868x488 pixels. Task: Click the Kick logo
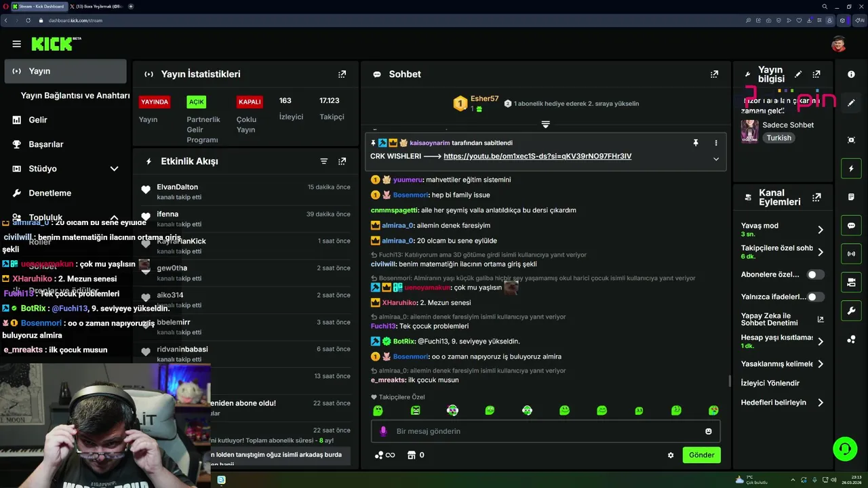click(x=53, y=44)
